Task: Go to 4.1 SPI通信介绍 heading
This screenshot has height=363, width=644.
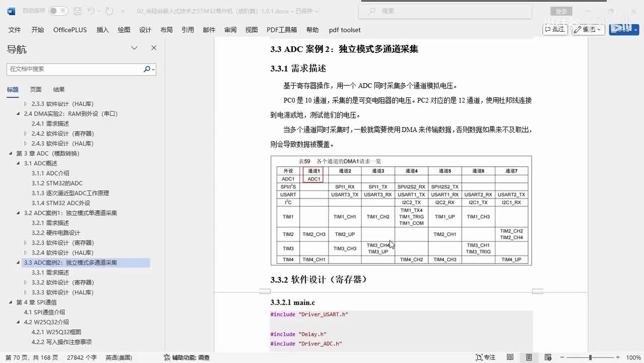Action: pos(44,312)
